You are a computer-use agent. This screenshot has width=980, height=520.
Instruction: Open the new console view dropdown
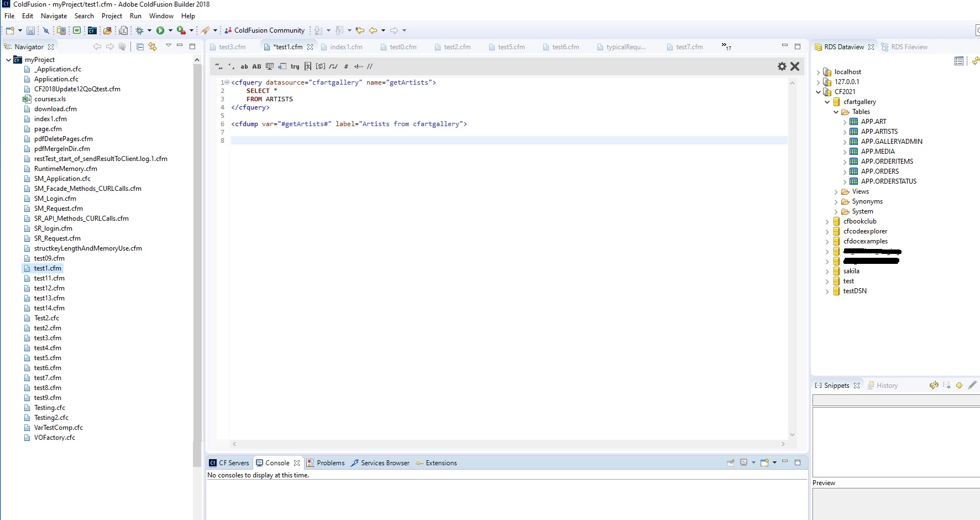(774, 462)
